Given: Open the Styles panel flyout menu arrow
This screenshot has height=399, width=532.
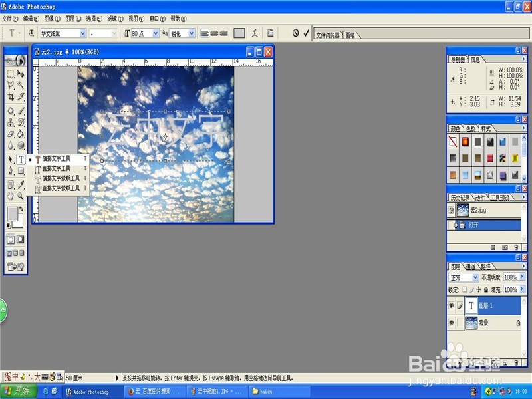Looking at the screenshot, I should tap(523, 128).
